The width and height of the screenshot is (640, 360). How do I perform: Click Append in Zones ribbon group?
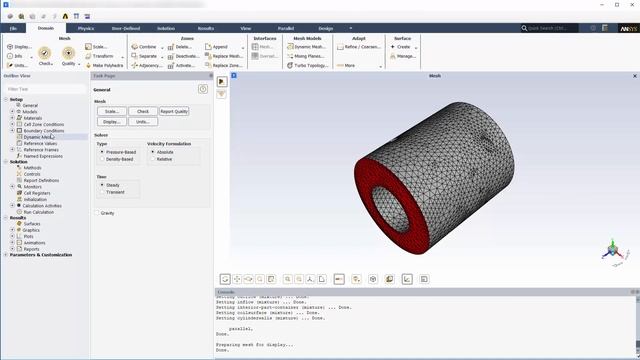[216, 47]
